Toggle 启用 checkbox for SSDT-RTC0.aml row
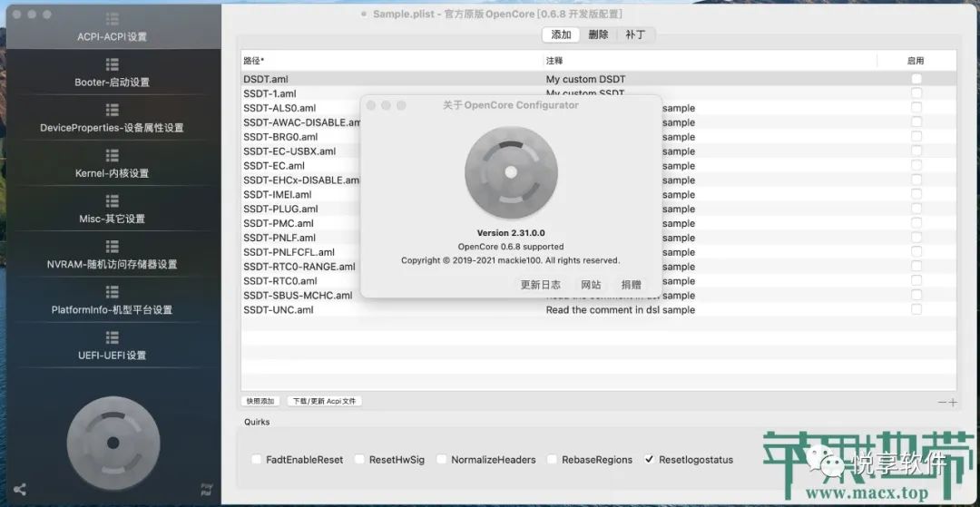The image size is (980, 507). [916, 281]
